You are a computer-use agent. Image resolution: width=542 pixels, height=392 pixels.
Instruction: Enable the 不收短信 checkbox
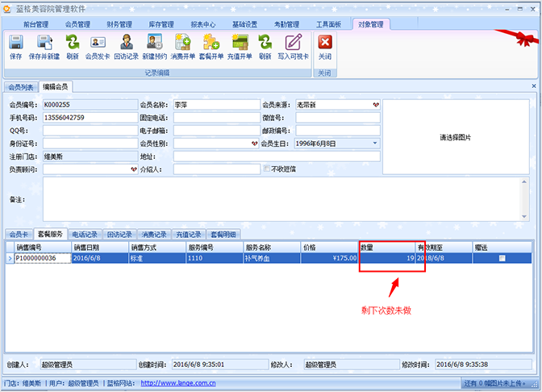[267, 169]
